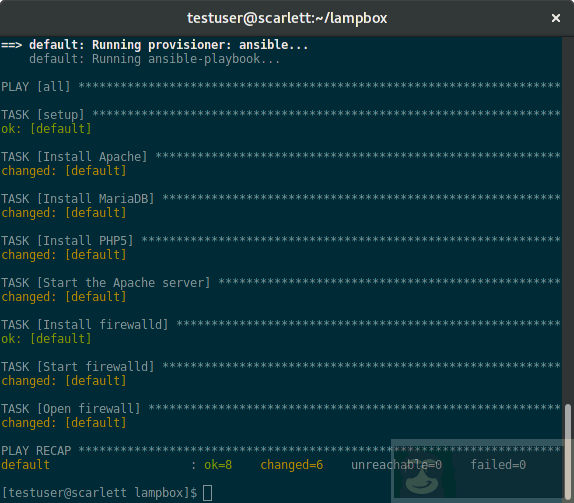The image size is (574, 503).
Task: Click the 'TASK [Install PHP5]' line
Action: [x=281, y=241]
